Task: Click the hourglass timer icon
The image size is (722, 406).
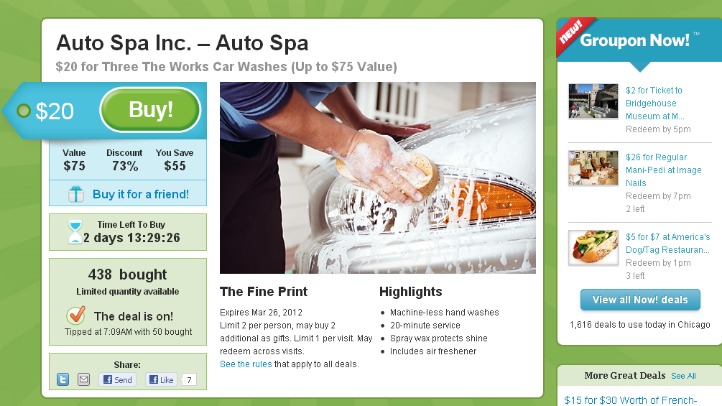Action: [x=75, y=232]
